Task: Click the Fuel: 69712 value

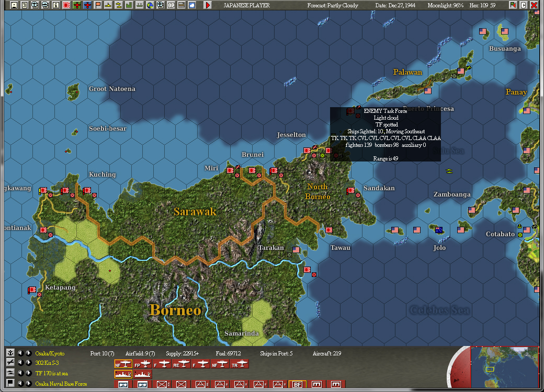Action: pyautogui.click(x=228, y=353)
